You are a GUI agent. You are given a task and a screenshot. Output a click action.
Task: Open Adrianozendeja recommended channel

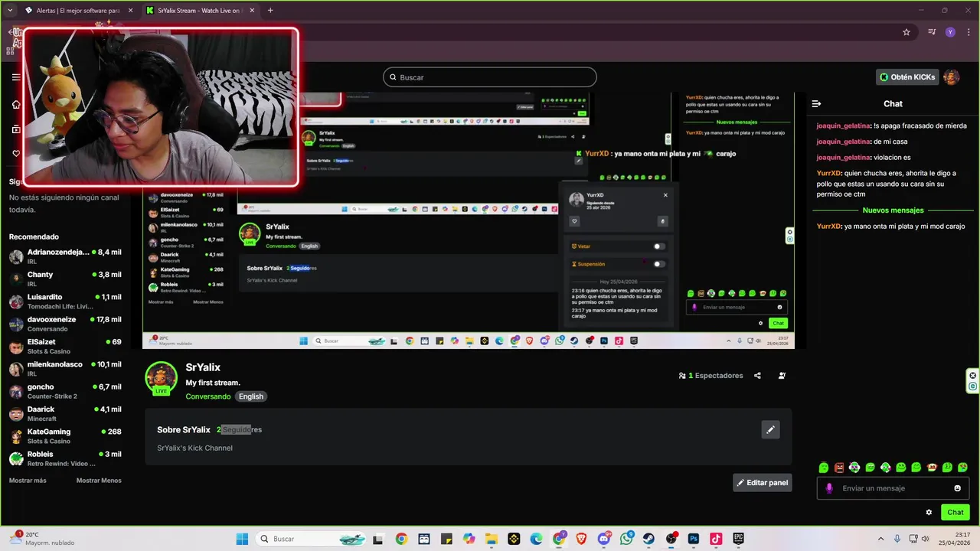(x=65, y=256)
